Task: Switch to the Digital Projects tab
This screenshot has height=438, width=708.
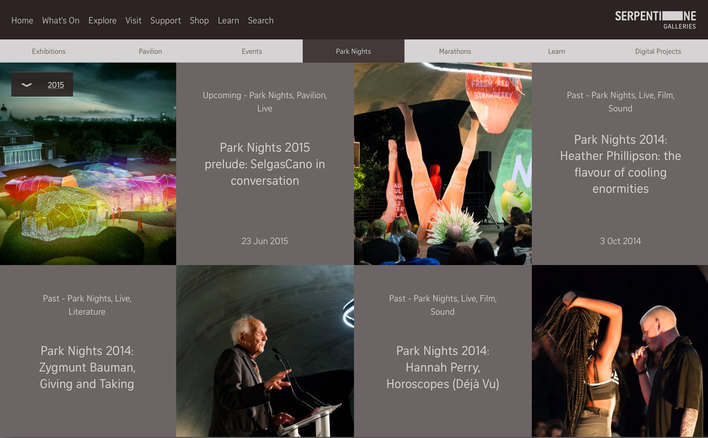Action: (657, 51)
